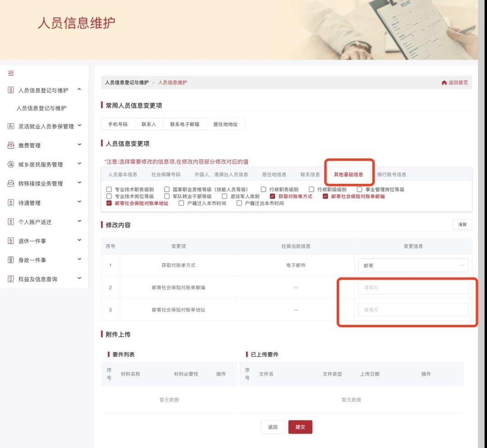Click the 提交 submit button
The image size is (487, 448).
click(300, 427)
